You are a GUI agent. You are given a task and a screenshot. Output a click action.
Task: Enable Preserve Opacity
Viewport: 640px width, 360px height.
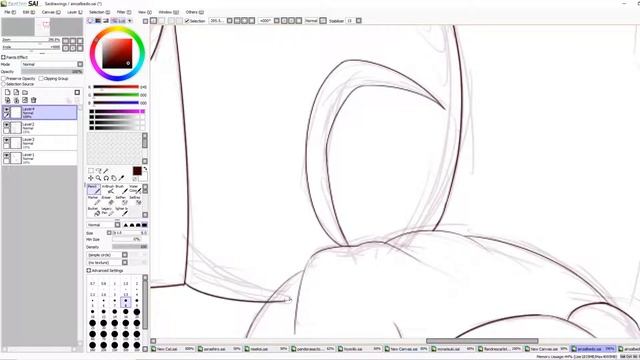pos(3,78)
